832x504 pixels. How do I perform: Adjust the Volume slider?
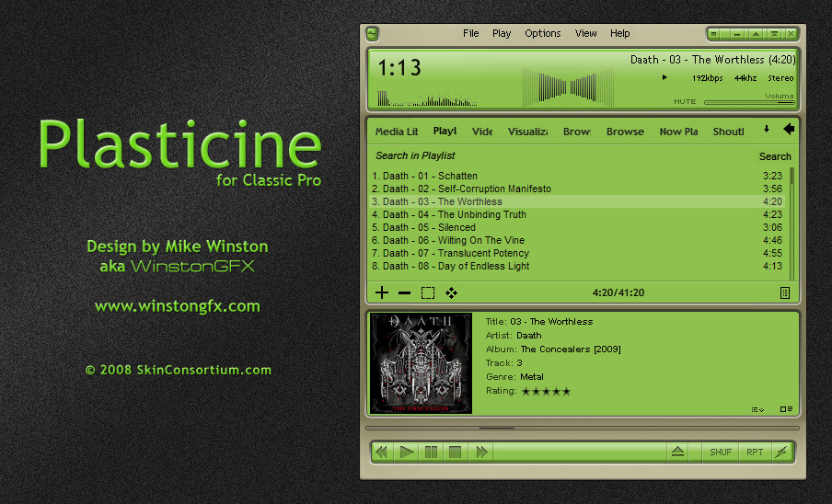tap(748, 102)
